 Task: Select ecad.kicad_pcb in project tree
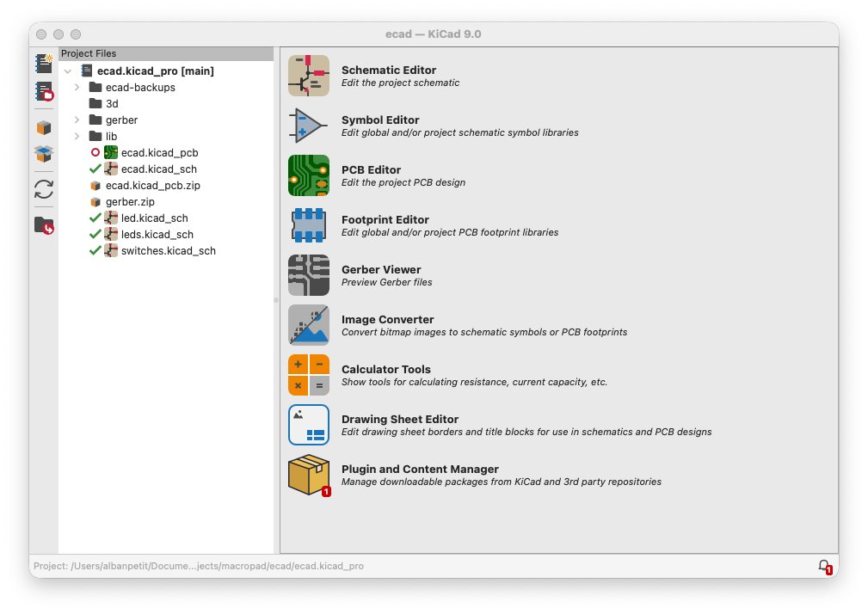159,153
